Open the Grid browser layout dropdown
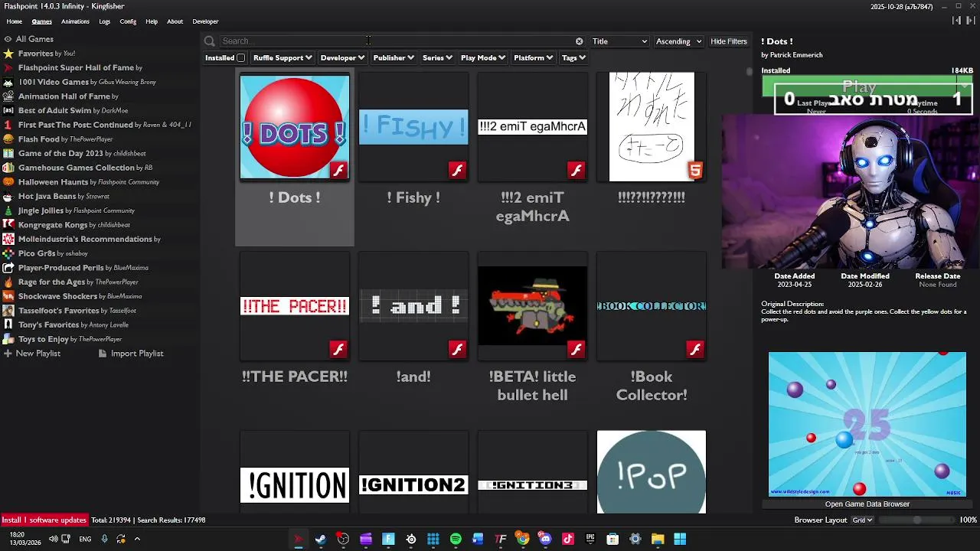Screen dimensions: 980x551 tap(862, 520)
